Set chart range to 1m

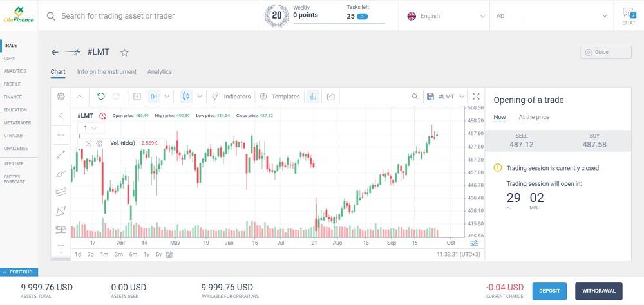pos(104,255)
